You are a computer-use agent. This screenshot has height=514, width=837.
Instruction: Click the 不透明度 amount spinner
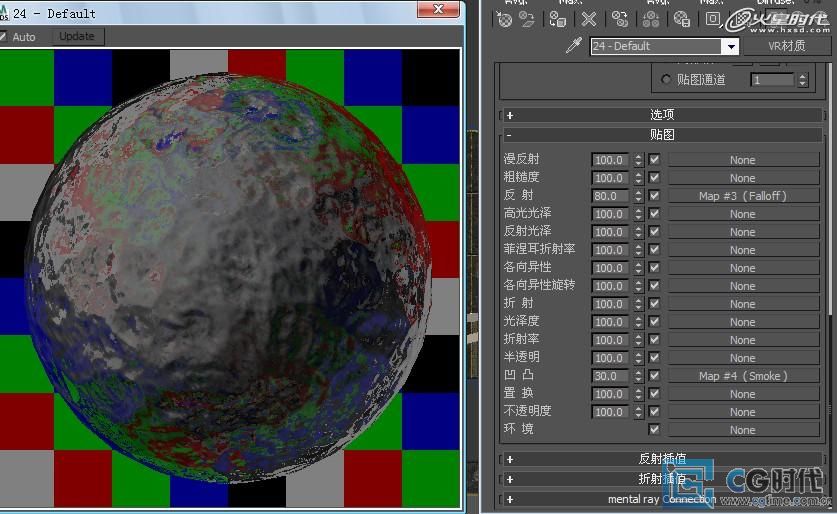(x=638, y=412)
